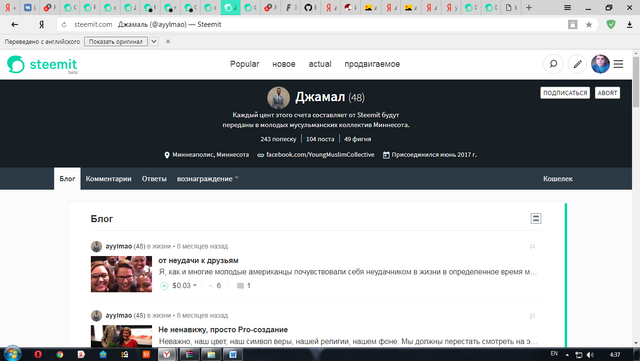Click 'Показать оригинал' button
640x361 pixels.
tap(116, 41)
